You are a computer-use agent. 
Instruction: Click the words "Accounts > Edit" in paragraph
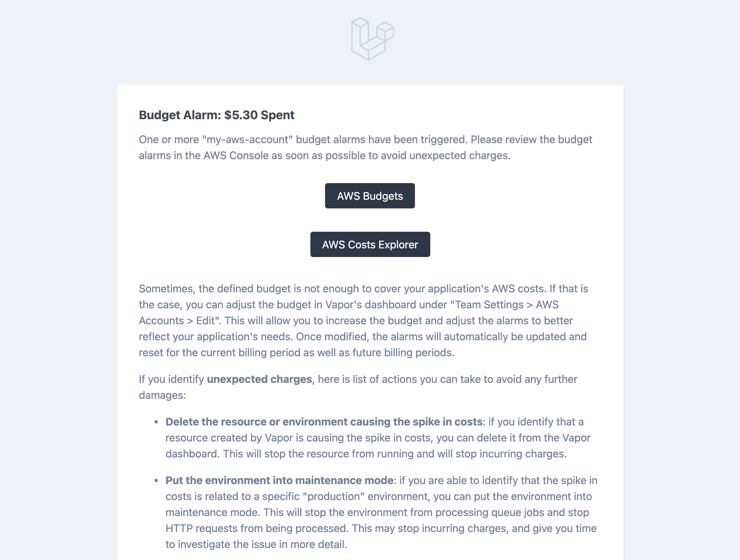180,321
